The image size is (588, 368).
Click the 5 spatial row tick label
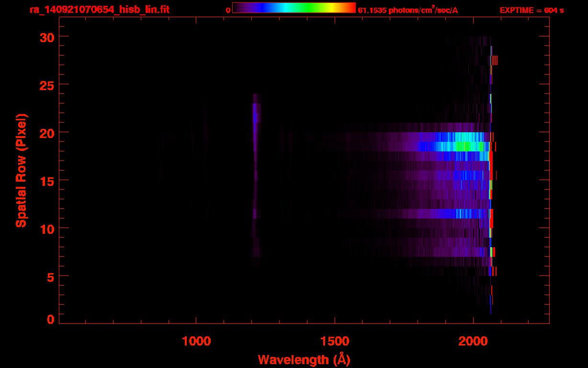pyautogui.click(x=51, y=276)
